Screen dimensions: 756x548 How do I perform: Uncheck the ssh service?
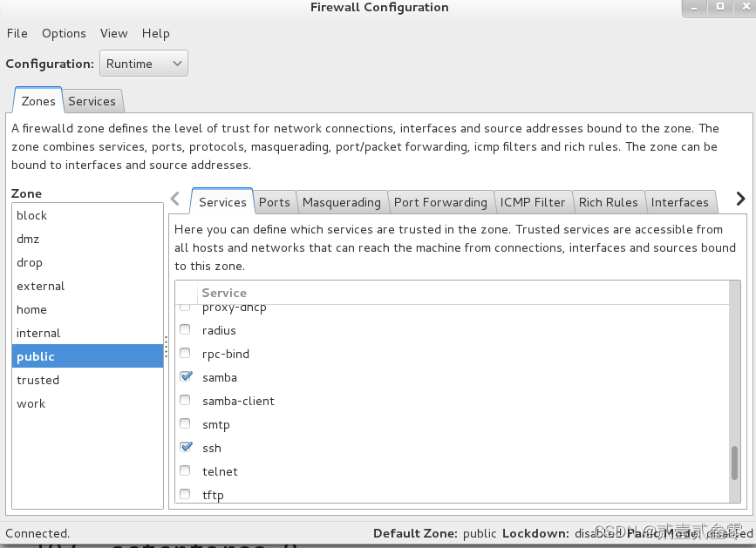186,447
